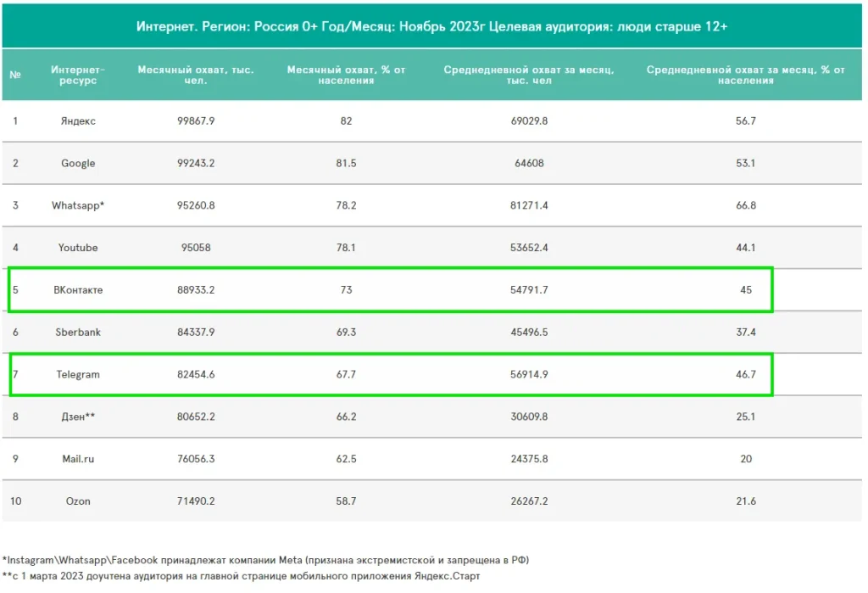Click the footnote about Яндекс.Старт audience

(242, 576)
